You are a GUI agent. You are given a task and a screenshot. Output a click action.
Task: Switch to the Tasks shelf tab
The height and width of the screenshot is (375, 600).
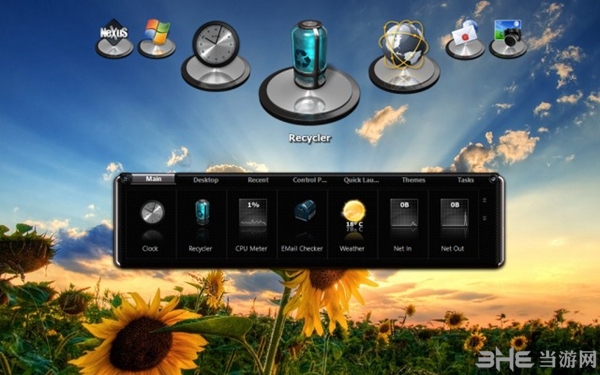(x=466, y=180)
